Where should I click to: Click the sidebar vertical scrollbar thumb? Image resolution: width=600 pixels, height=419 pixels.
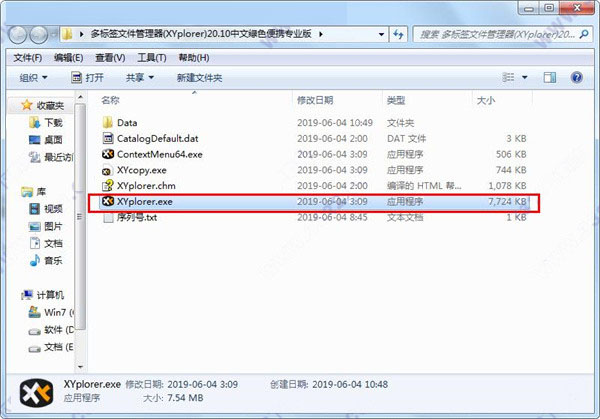(80, 216)
